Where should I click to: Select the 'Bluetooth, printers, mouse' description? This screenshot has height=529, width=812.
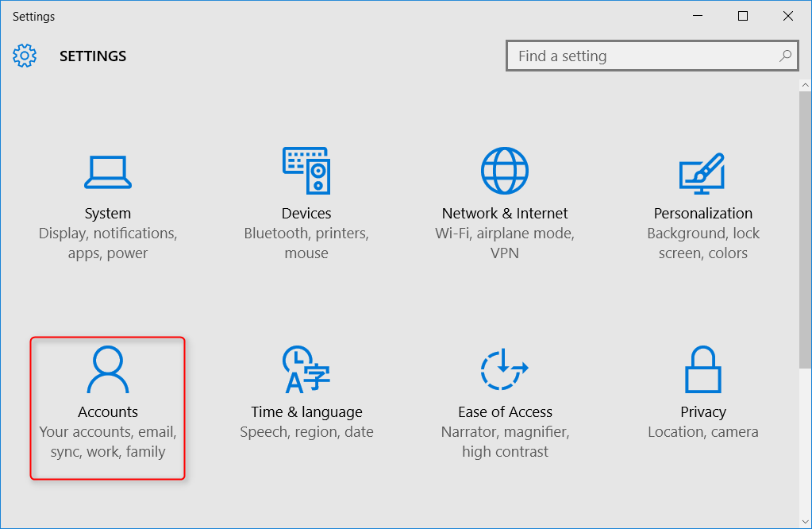tap(306, 244)
